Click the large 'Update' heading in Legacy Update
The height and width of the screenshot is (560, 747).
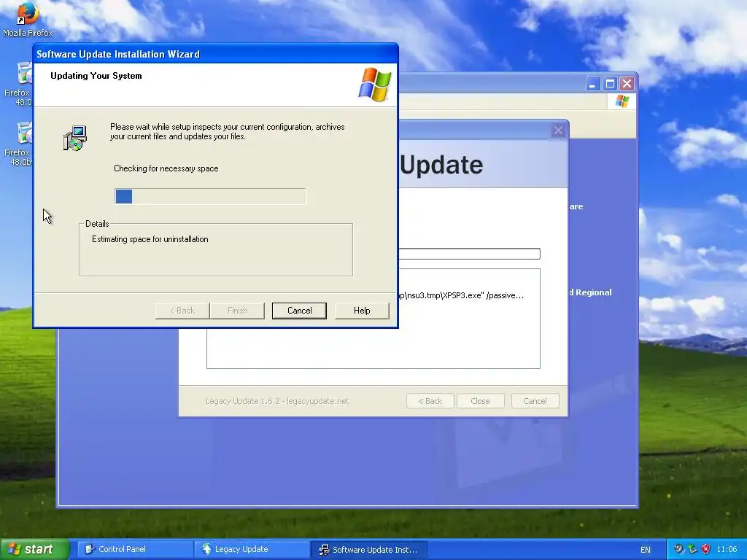441,165
